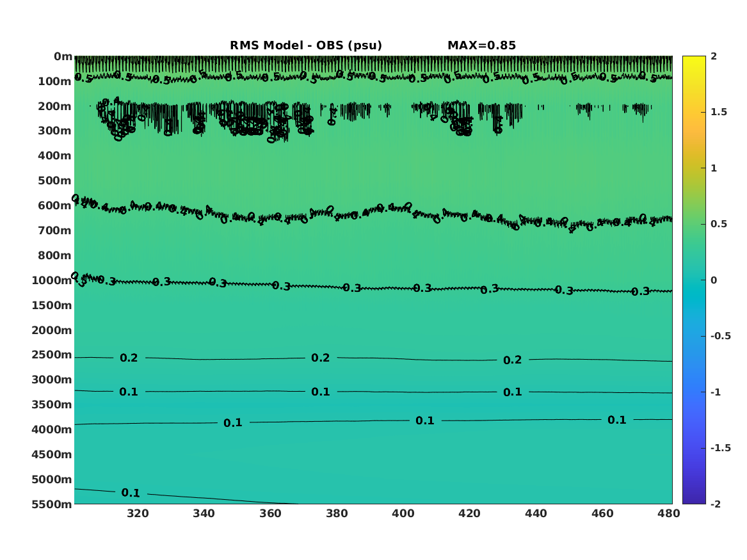Viewport: 747px width, 560px height.
Task: Click the x-axis tick label '320'
Action: [138, 513]
